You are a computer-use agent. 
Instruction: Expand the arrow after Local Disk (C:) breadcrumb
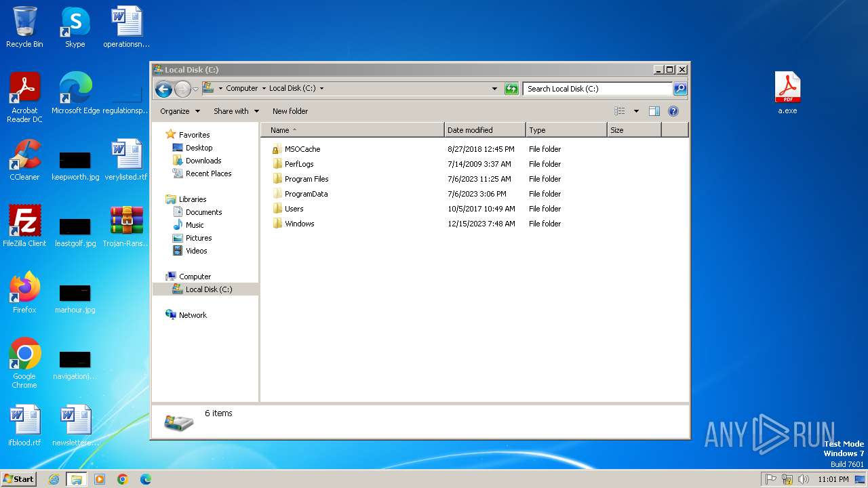point(321,88)
